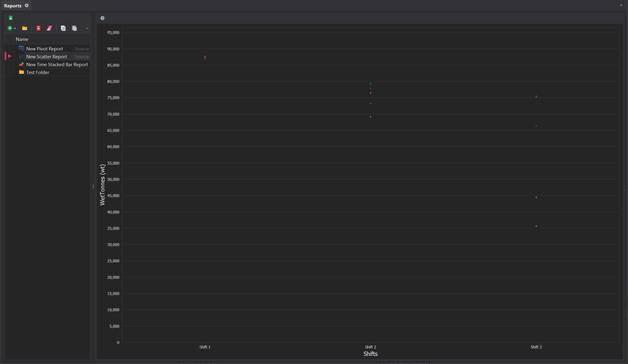Close the Reports tab
The image size is (628, 364).
(x=27, y=5)
